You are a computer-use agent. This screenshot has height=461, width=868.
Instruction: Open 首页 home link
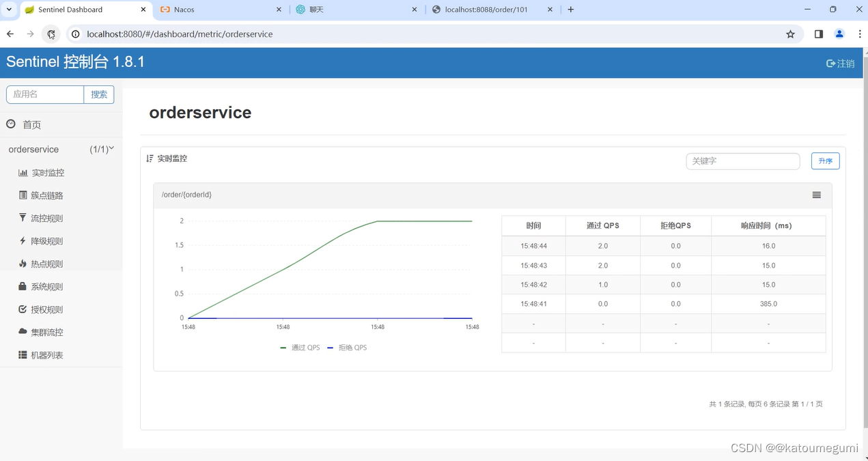tap(32, 125)
